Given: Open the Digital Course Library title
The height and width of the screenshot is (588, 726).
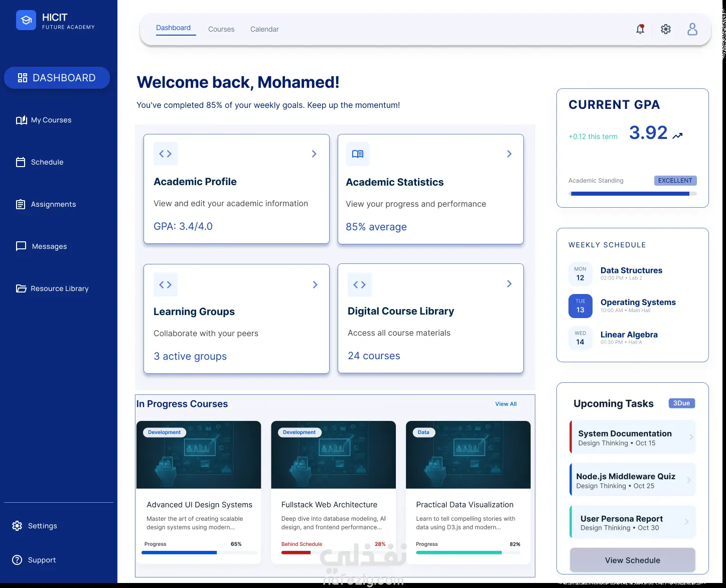Looking at the screenshot, I should (x=401, y=311).
